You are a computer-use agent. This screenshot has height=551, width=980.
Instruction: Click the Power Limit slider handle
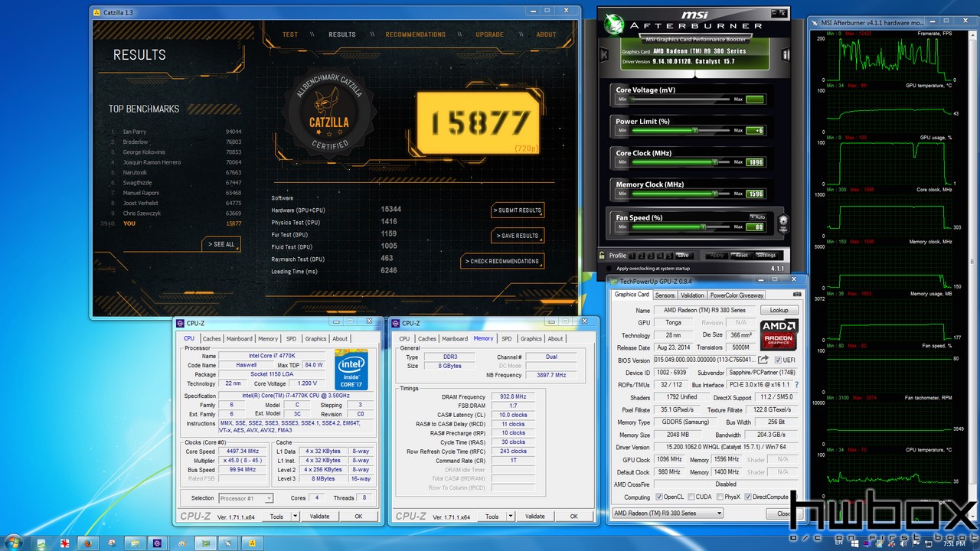click(694, 131)
